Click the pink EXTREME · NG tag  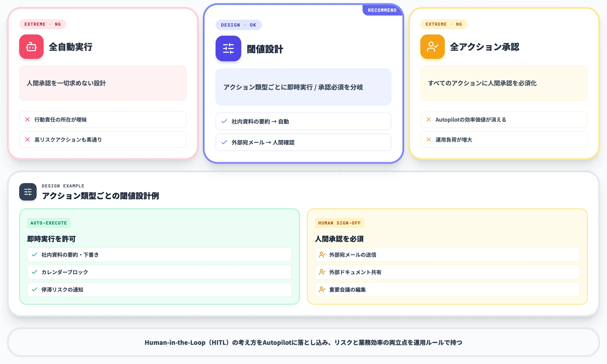43,24
